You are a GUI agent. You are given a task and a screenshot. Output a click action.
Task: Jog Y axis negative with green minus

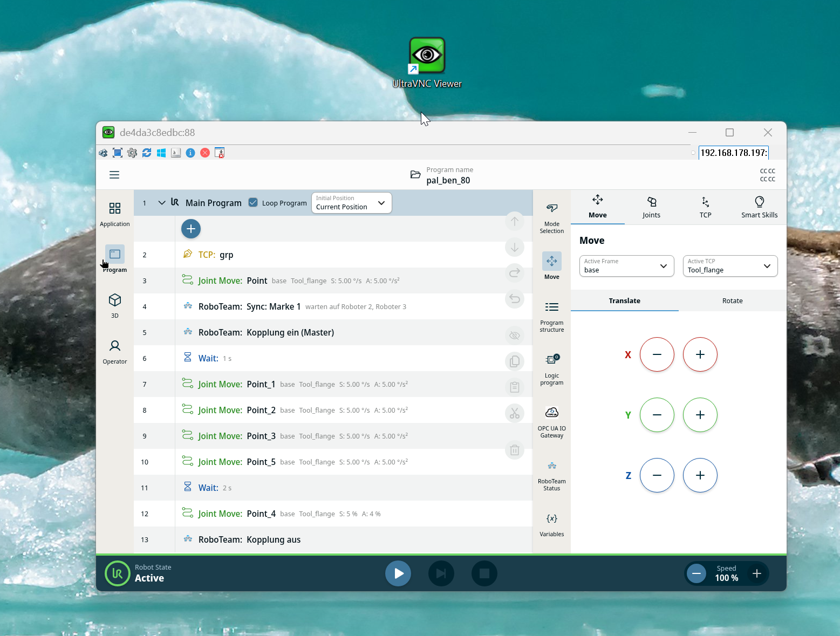coord(657,415)
